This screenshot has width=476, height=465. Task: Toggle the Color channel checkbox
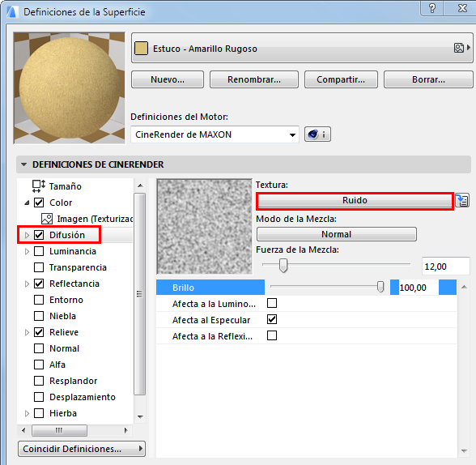(39, 203)
